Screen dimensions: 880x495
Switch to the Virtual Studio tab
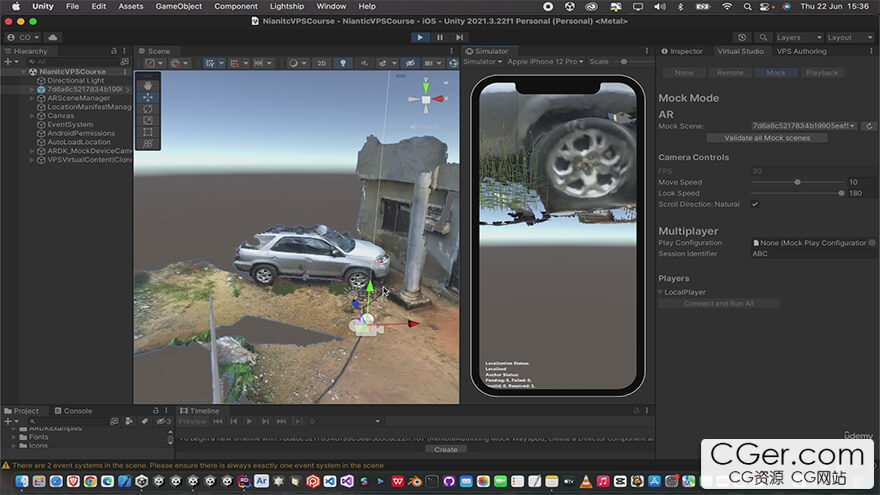pos(740,51)
